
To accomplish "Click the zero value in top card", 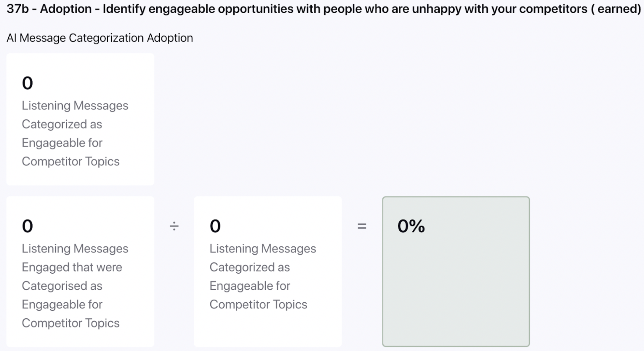I will coord(27,83).
